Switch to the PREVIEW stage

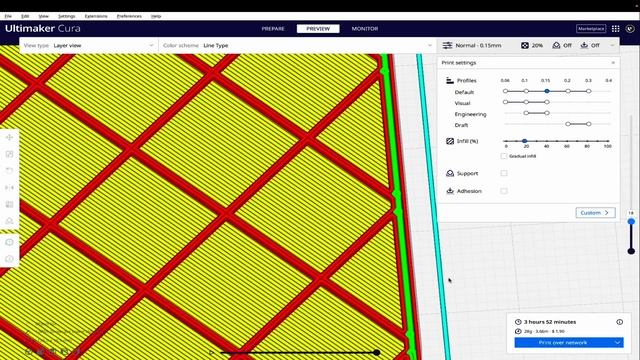click(318, 29)
